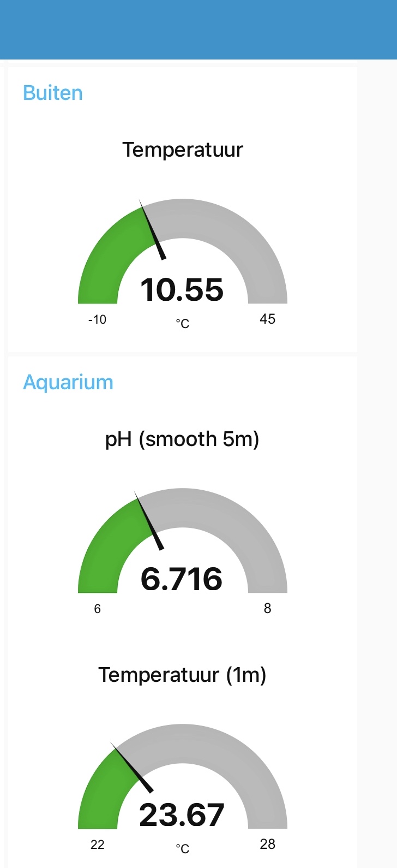Click the blue header bar at the top
This screenshot has height=868, width=397.
tap(198, 29)
